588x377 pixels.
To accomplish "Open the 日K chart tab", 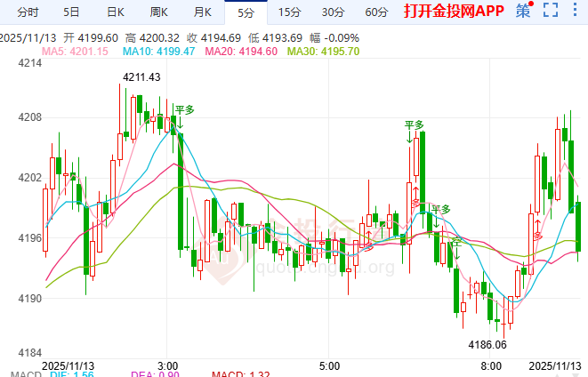I will (x=115, y=12).
